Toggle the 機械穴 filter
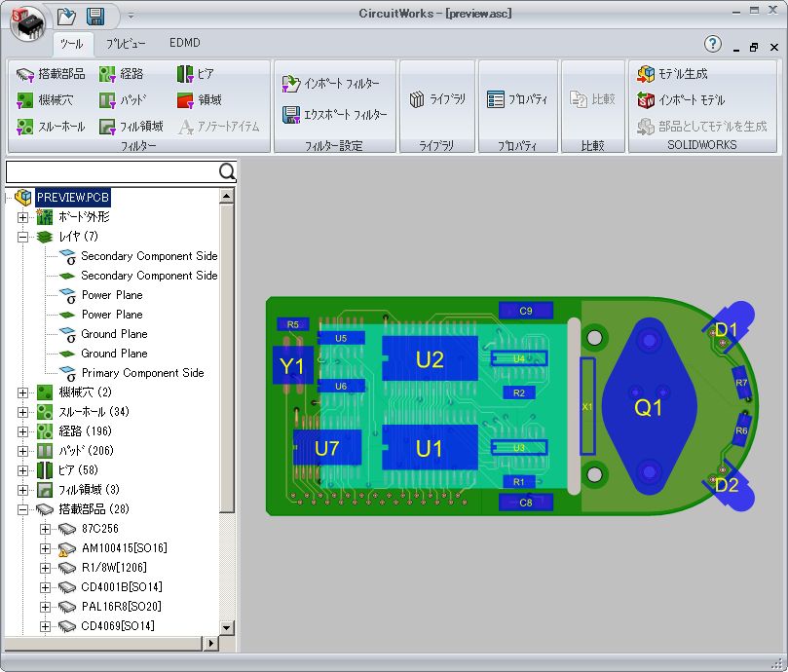Viewport: 788px width, 672px height. point(45,100)
